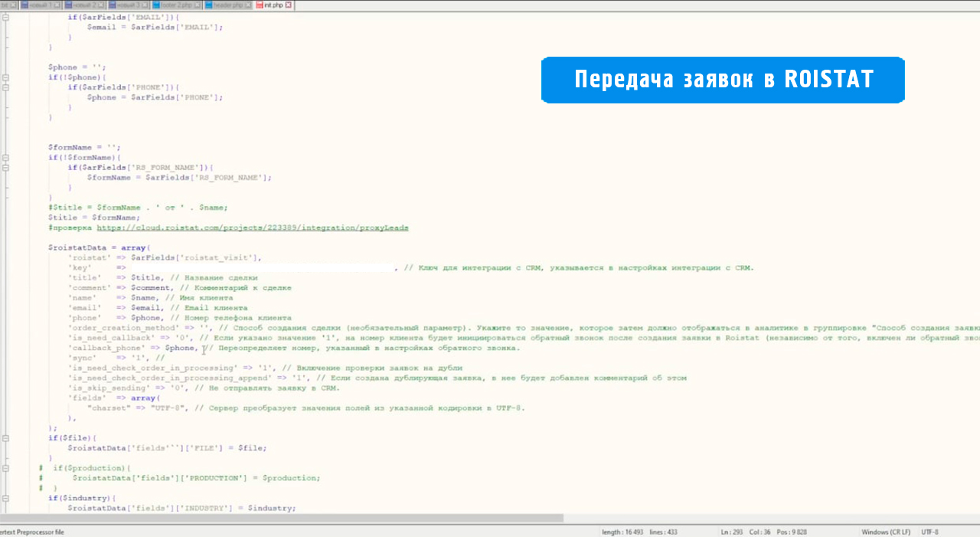Close the новый 1 tab

click(x=57, y=5)
